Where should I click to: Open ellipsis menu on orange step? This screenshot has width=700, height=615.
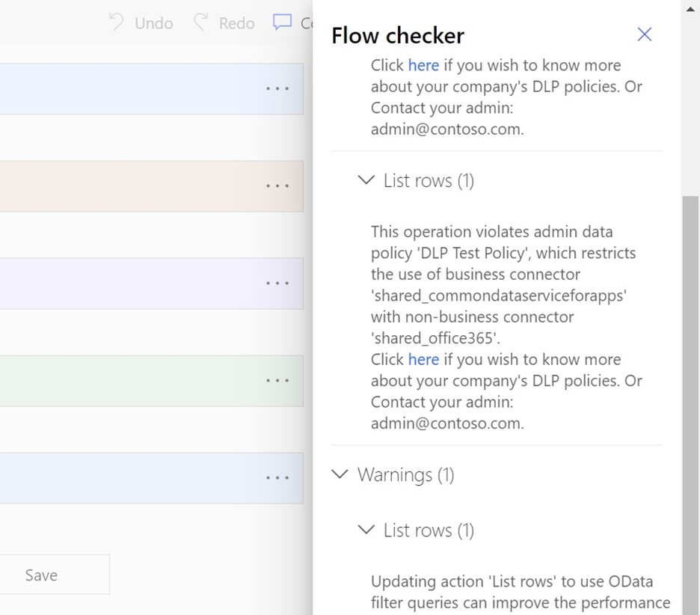[277, 186]
